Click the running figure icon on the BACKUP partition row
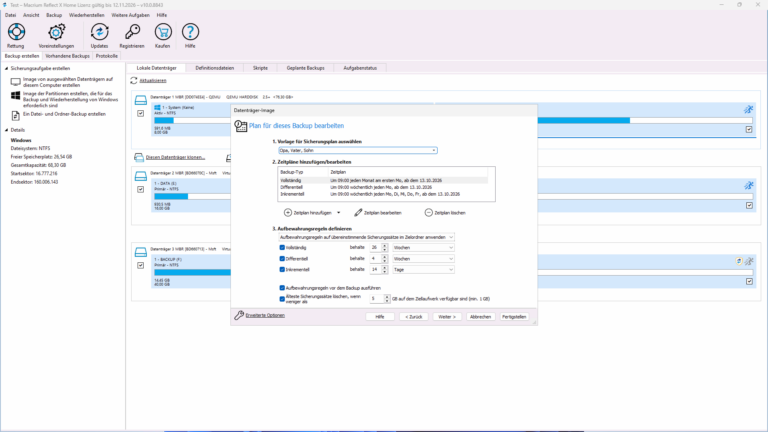This screenshot has width=768, height=432. pyautogui.click(x=749, y=262)
